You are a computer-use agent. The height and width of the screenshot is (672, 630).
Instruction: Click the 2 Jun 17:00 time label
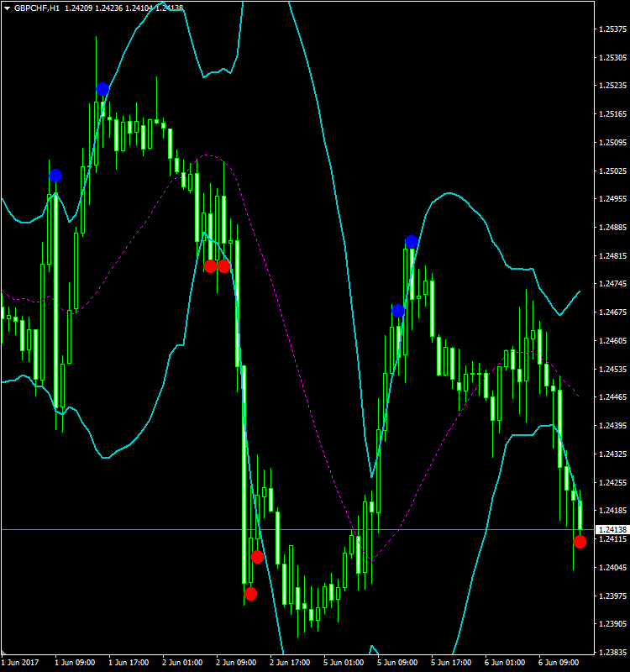290,663
